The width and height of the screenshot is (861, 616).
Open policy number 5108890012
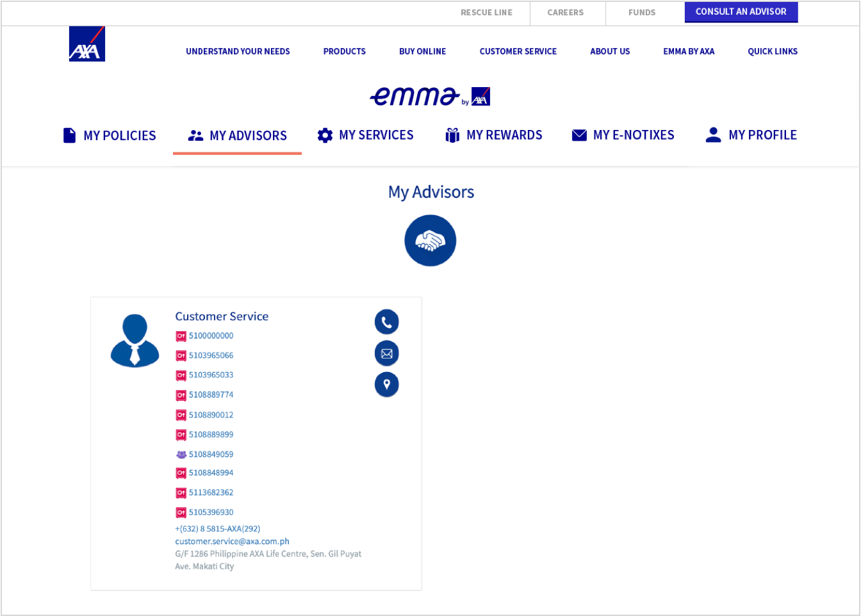tap(211, 415)
